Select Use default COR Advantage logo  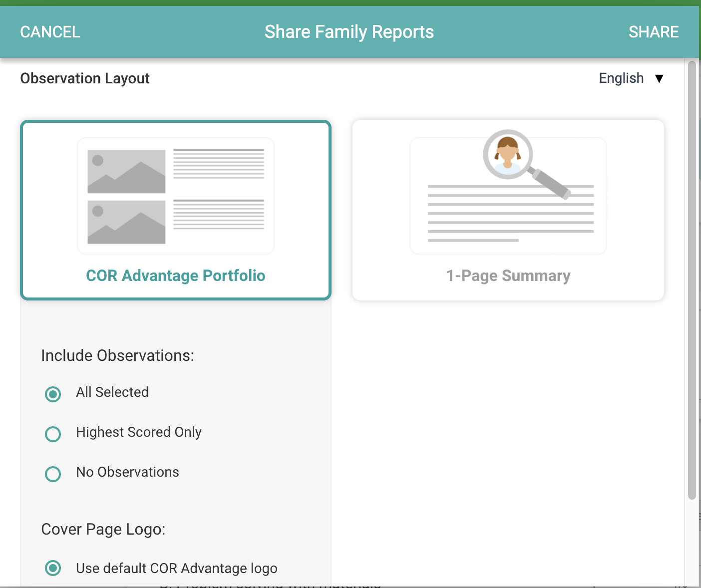(53, 568)
